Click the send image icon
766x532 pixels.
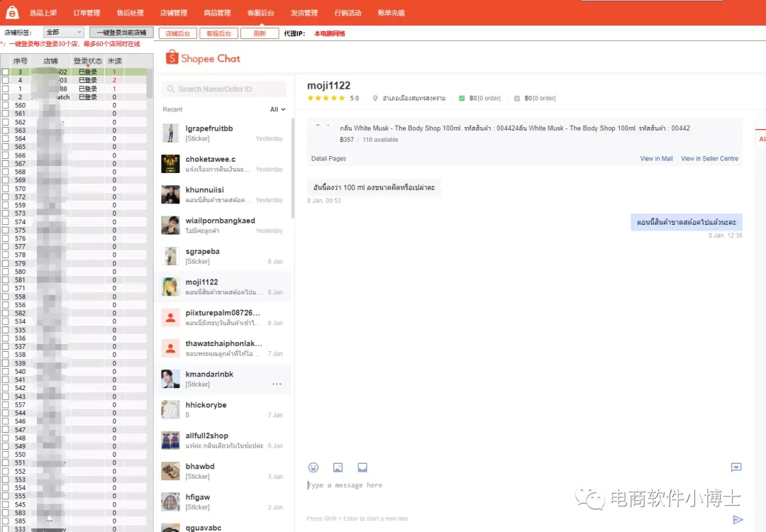coord(338,467)
